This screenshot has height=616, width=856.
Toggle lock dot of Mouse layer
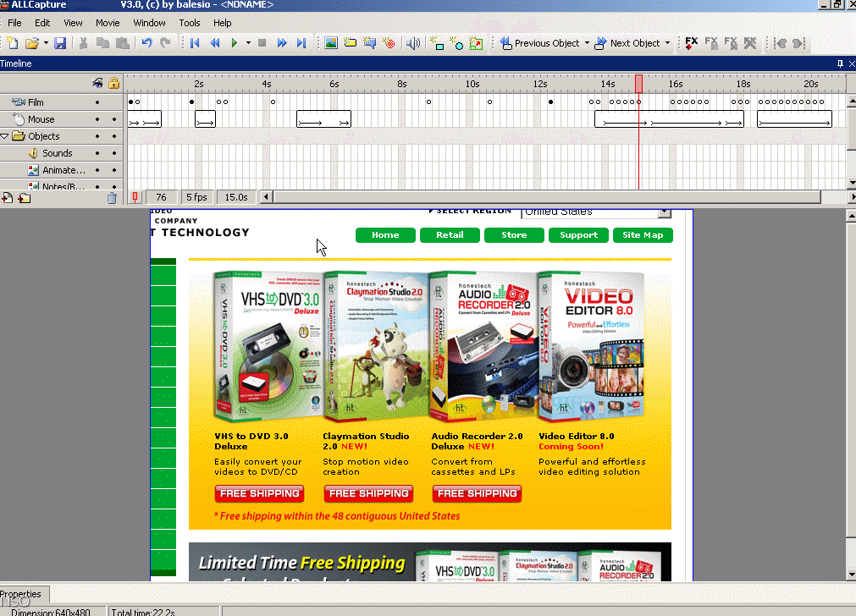(x=114, y=119)
